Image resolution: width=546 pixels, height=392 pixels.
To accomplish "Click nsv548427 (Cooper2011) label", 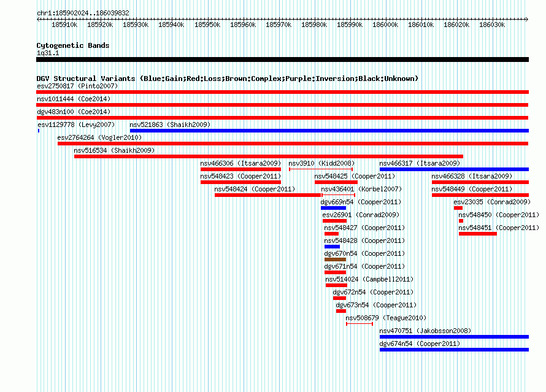I will coord(364,228).
